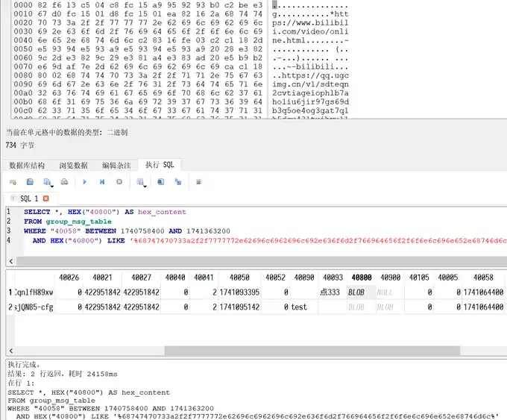Expand save results dropdown arrow
The height and width of the screenshot is (420, 507).
(x=145, y=187)
